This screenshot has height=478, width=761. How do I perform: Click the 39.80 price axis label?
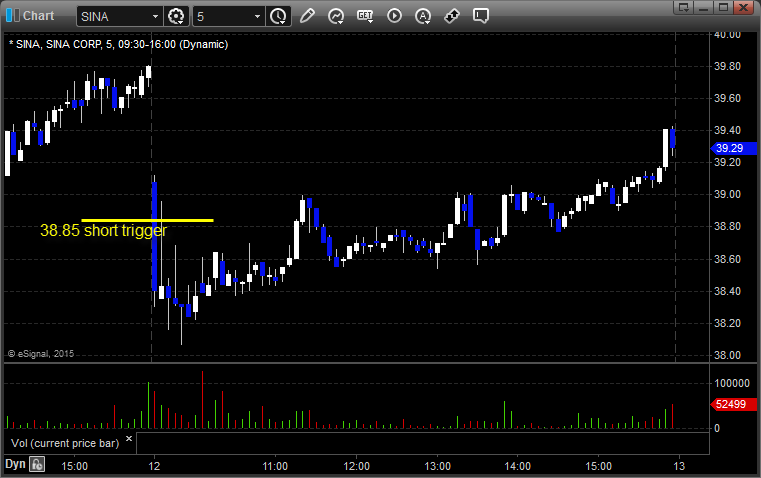(x=728, y=66)
